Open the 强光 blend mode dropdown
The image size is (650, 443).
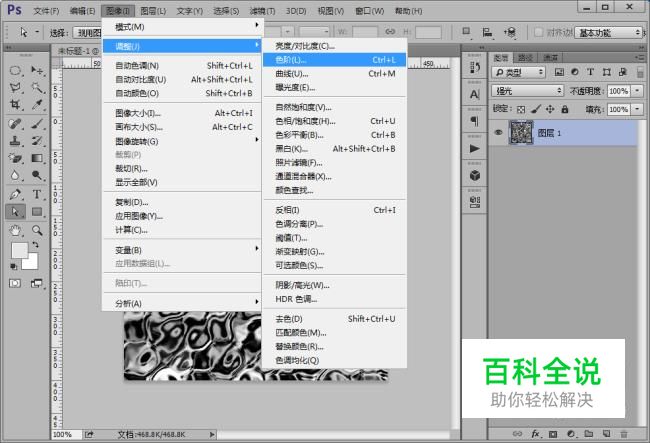[527, 91]
